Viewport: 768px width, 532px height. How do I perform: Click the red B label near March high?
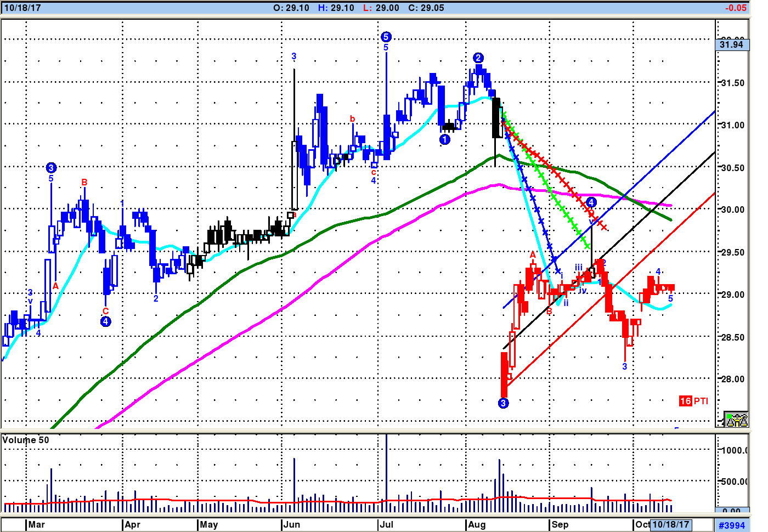click(x=84, y=182)
